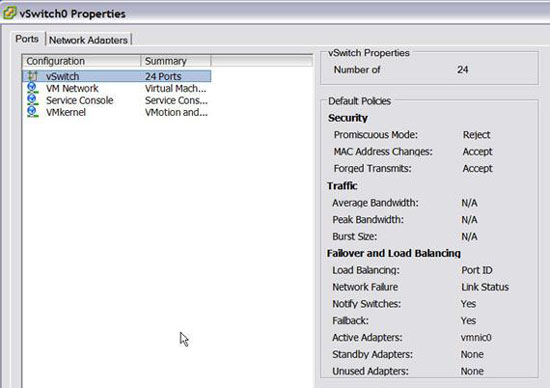The height and width of the screenshot is (388, 550).
Task: Click the VMkernel port group icon
Action: coord(33,112)
